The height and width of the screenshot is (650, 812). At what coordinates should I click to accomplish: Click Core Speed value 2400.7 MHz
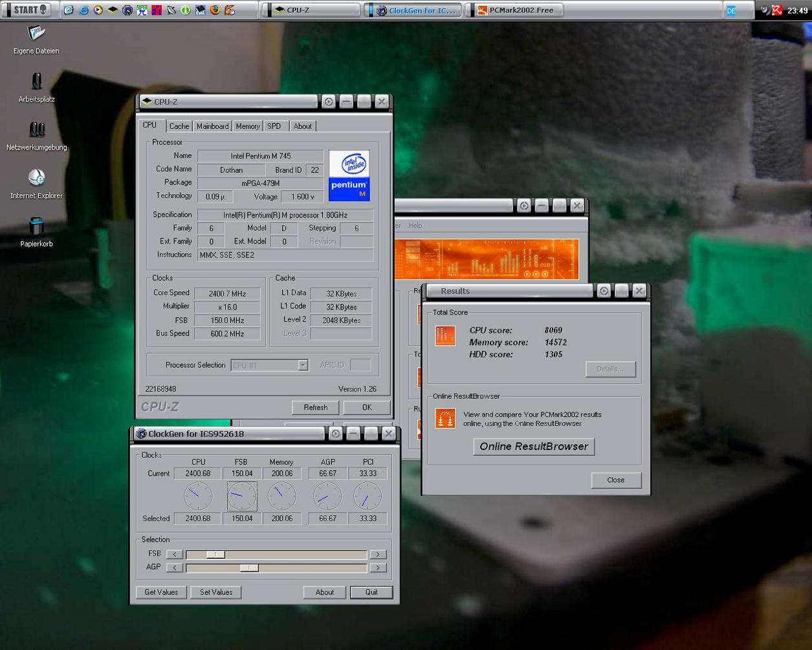(x=227, y=293)
